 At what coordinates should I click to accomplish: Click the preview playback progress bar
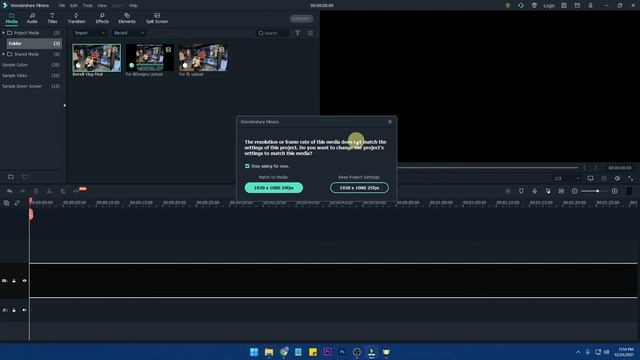pyautogui.click(x=488, y=167)
